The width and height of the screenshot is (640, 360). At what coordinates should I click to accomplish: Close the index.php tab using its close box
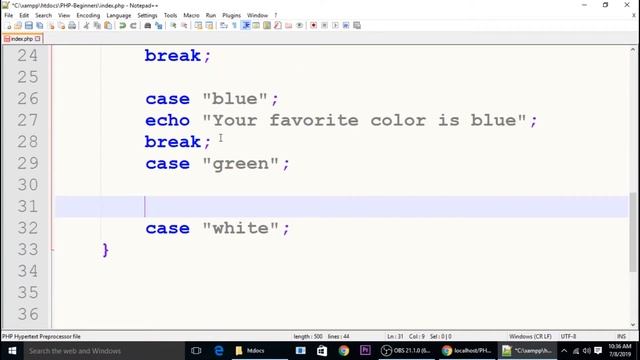click(x=38, y=39)
